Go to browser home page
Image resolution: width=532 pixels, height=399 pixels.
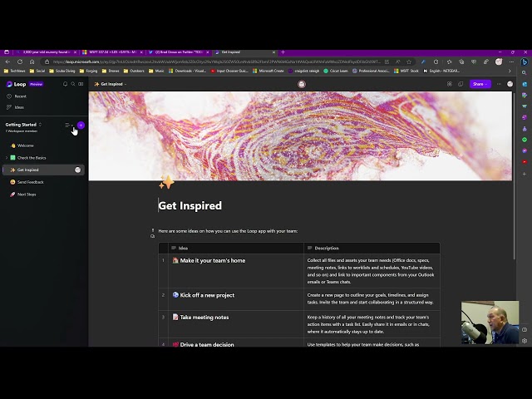click(32, 62)
